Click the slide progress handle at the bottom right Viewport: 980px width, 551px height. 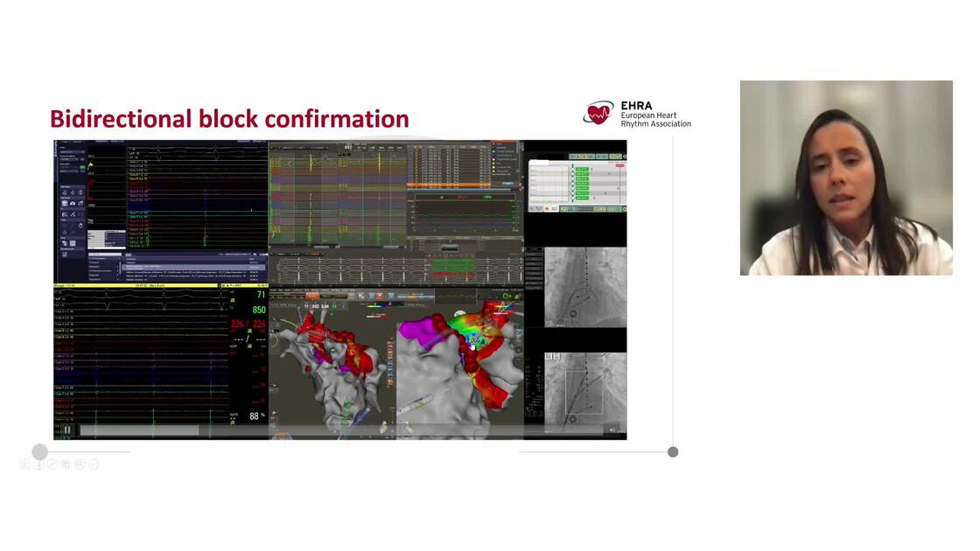(x=673, y=451)
